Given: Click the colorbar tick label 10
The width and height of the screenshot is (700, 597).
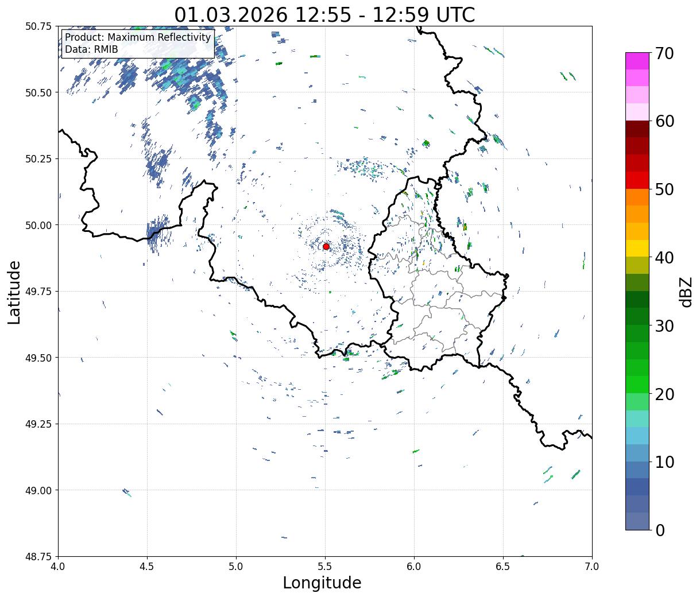Looking at the screenshot, I should 664,462.
